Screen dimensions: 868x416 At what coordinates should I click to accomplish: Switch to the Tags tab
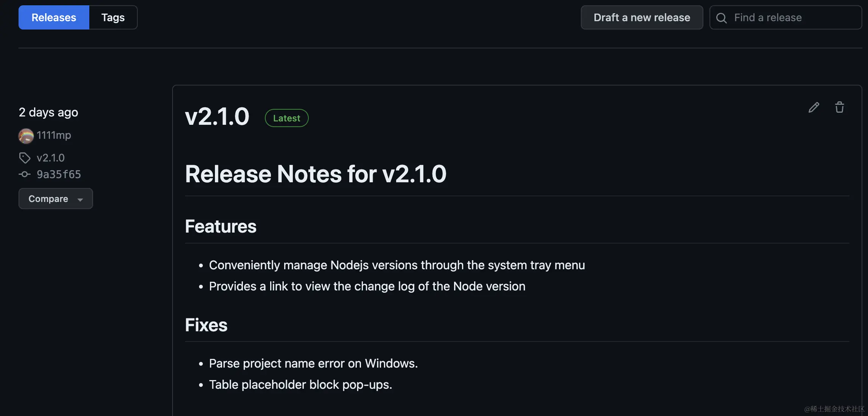click(113, 17)
